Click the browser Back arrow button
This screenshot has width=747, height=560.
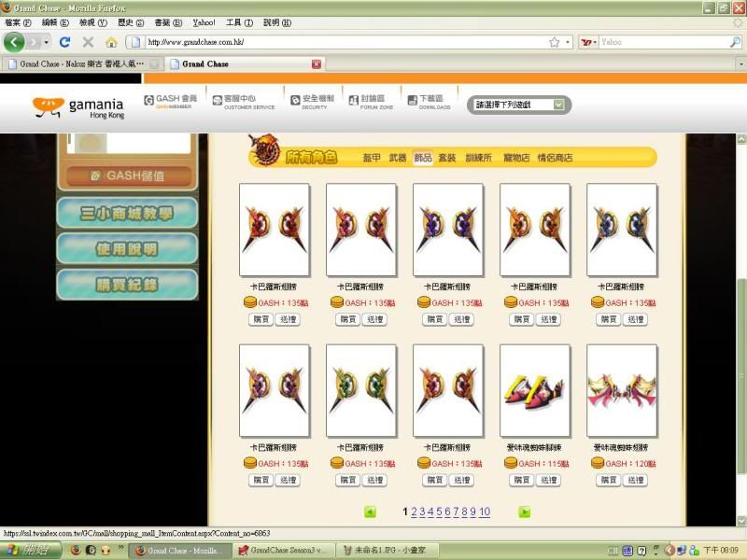(x=14, y=42)
